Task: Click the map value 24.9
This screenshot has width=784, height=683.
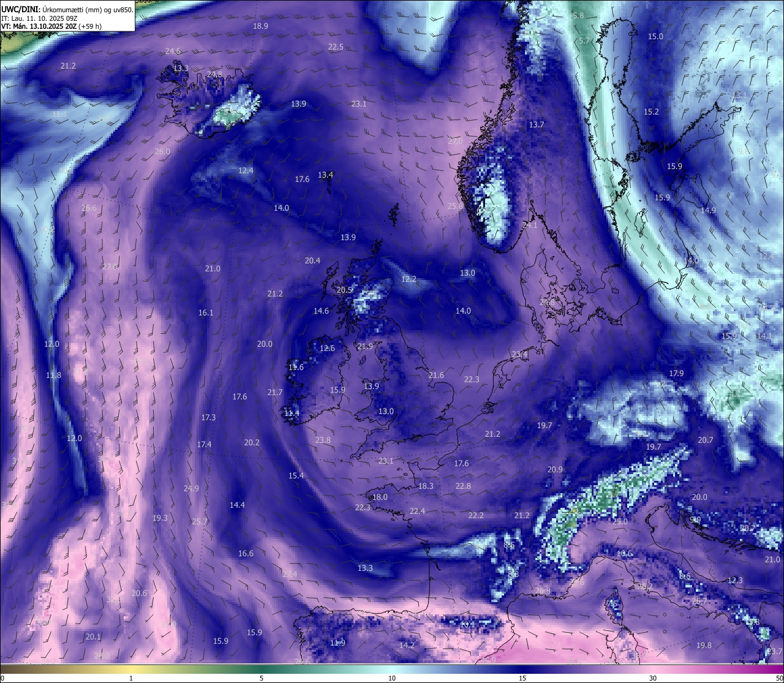Action: (191, 488)
